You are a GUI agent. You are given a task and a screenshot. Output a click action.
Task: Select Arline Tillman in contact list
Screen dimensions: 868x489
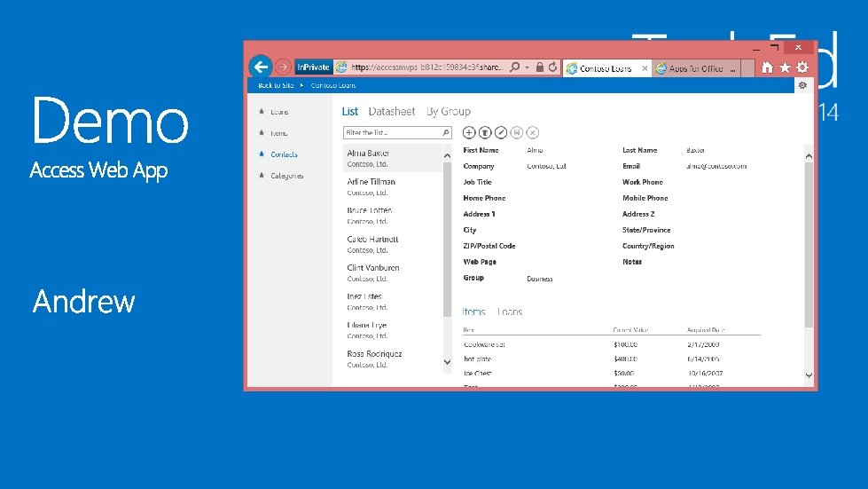[x=393, y=186]
